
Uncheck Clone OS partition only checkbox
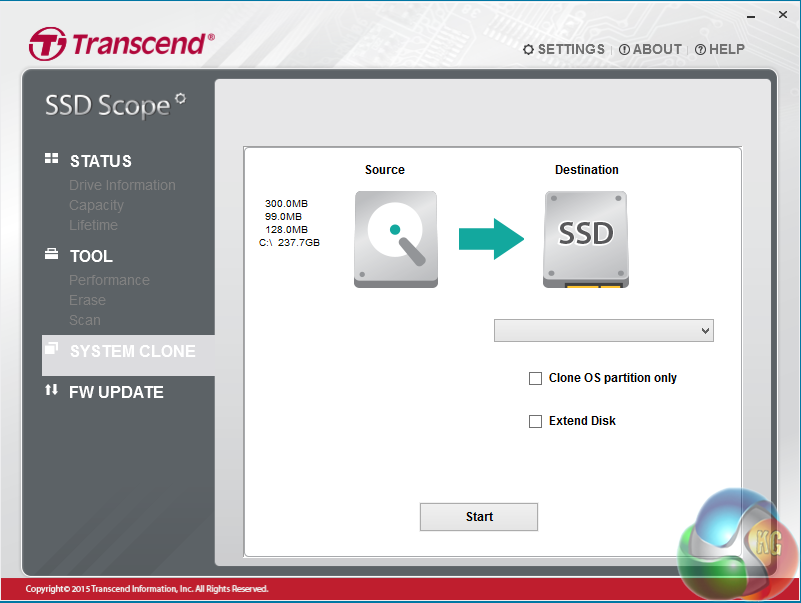tap(535, 378)
